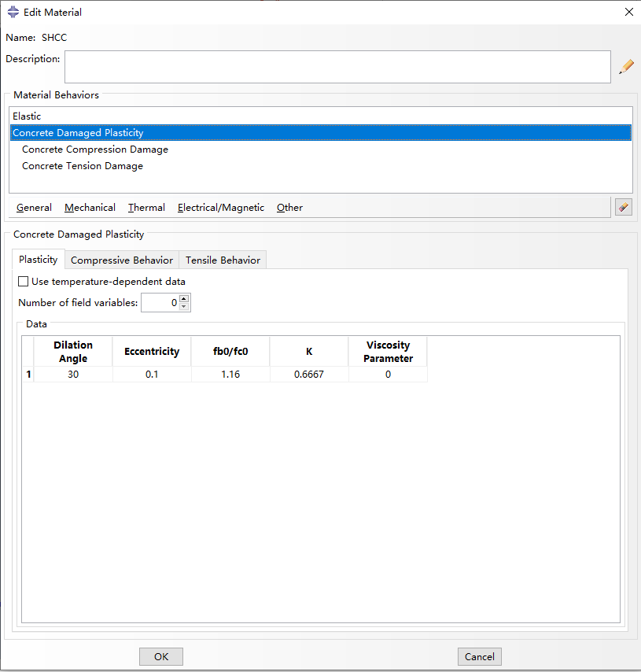Open the Mechanical behaviors menu
The height and width of the screenshot is (672, 641).
click(x=90, y=208)
